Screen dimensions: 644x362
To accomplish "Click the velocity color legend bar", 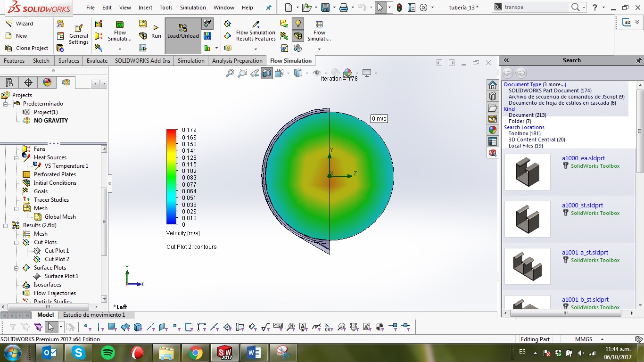I will (x=171, y=177).
